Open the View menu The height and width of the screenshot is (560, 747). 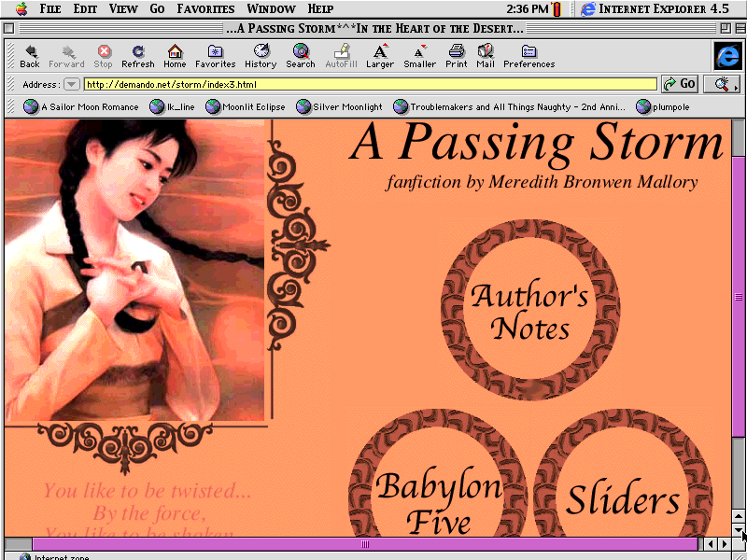[x=123, y=8]
